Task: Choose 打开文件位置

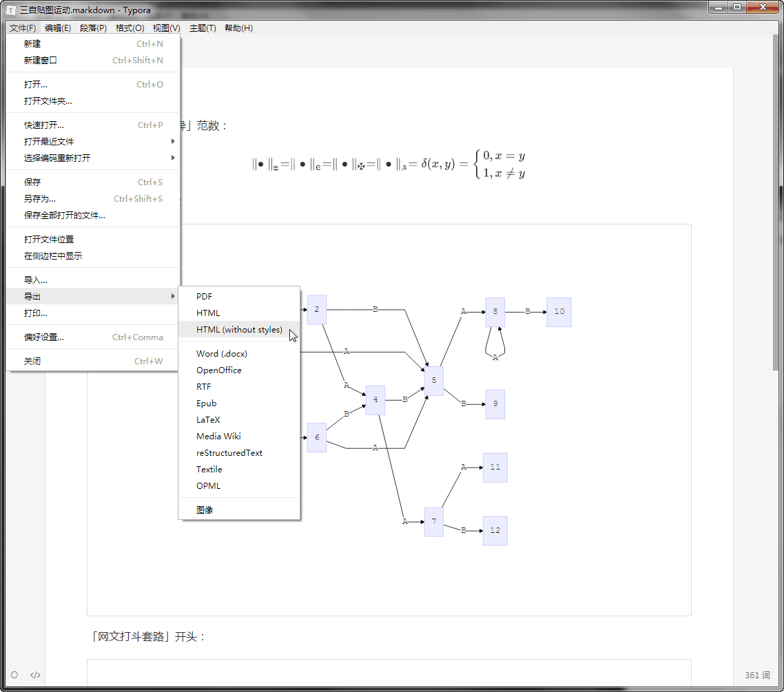Action: click(x=93, y=240)
